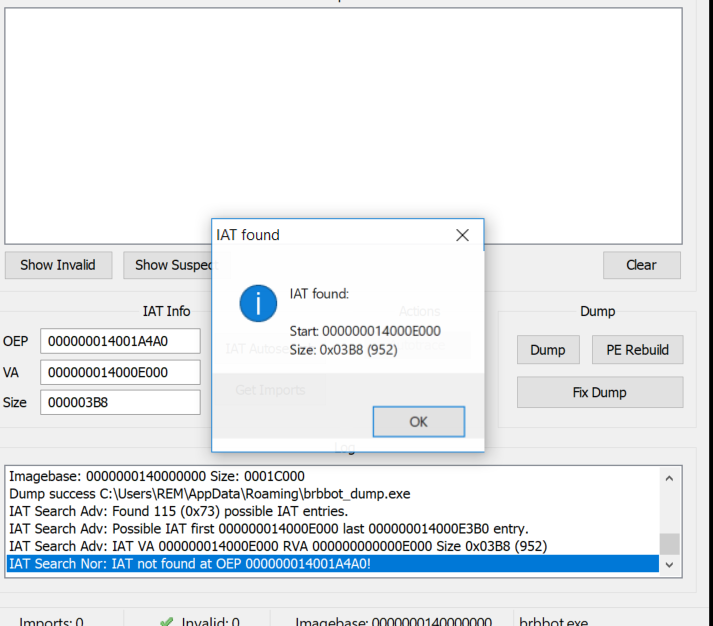Click into the VA input field
Viewport: 713px width, 626px height.
120,372
